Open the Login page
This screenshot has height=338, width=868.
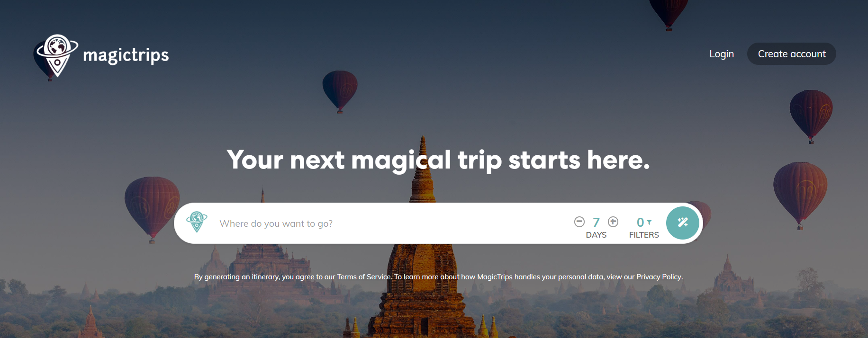pos(722,54)
